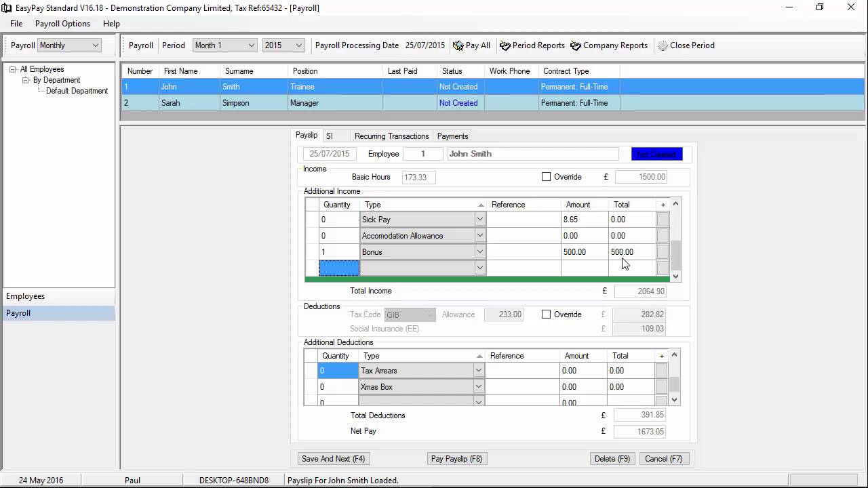Select the Payslip tab
The width and height of the screenshot is (868, 488).
click(307, 136)
